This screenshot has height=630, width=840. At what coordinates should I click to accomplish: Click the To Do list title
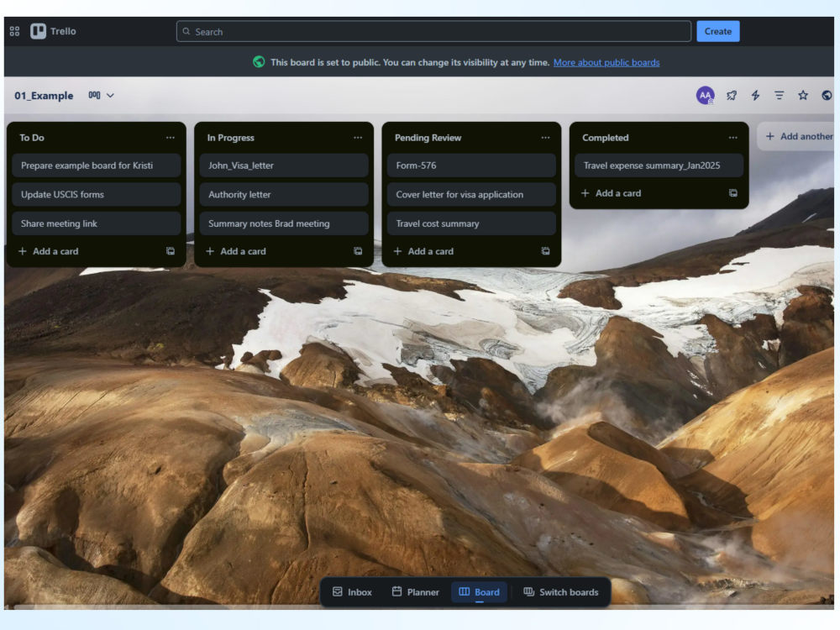coord(32,138)
